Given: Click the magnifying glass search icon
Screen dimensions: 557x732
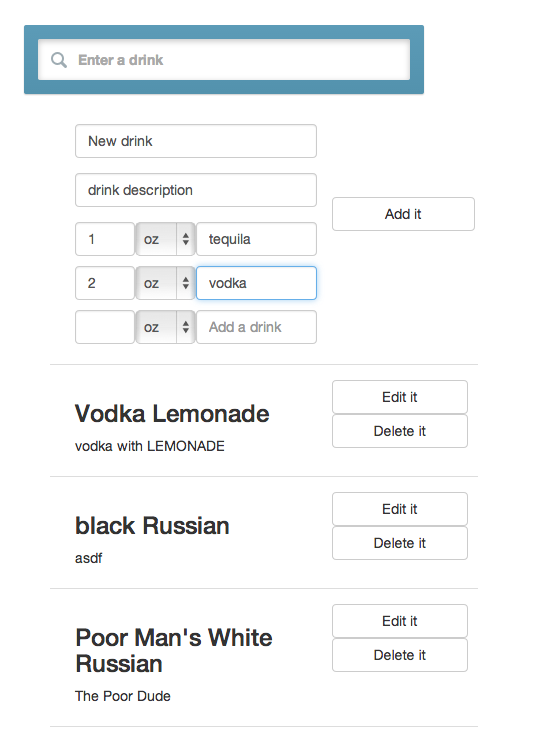Looking at the screenshot, I should pos(59,60).
